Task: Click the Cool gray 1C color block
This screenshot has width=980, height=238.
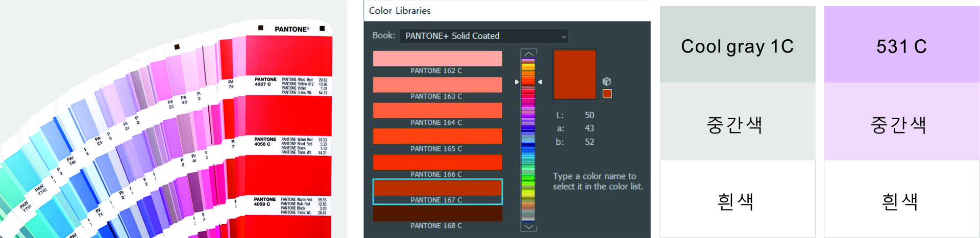Action: (x=738, y=45)
